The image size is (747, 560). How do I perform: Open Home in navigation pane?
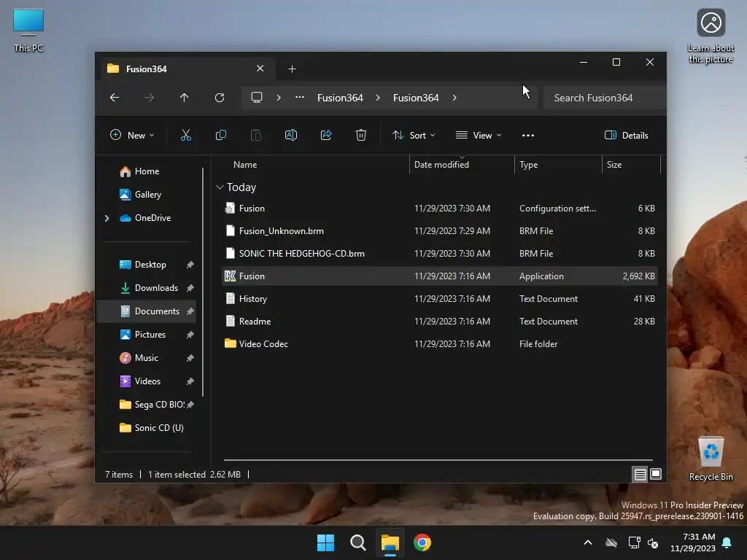(147, 171)
